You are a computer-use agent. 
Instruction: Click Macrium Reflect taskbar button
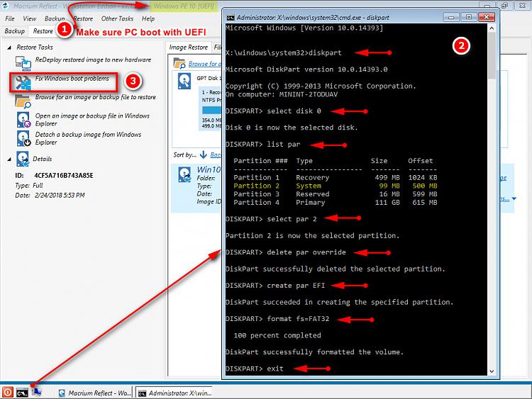[x=95, y=392]
